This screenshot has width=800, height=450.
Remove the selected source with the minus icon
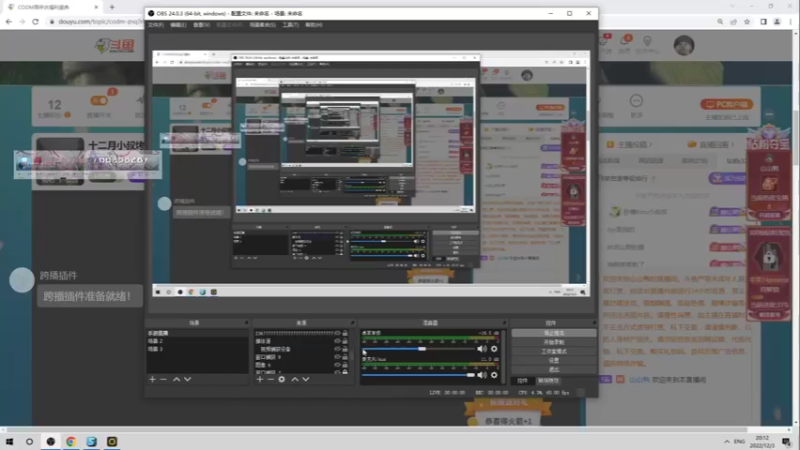tap(270, 379)
